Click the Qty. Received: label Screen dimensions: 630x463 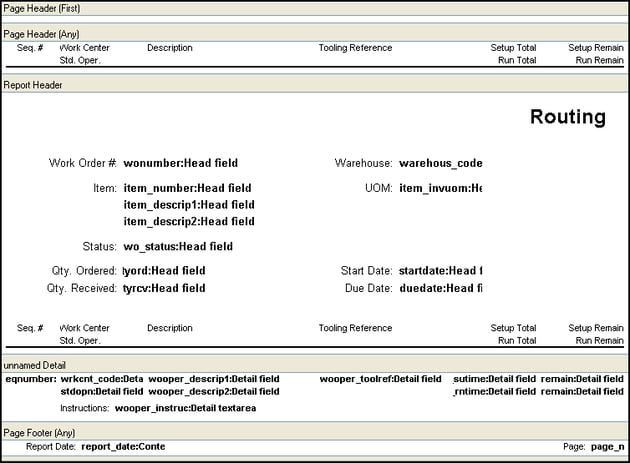click(x=82, y=288)
